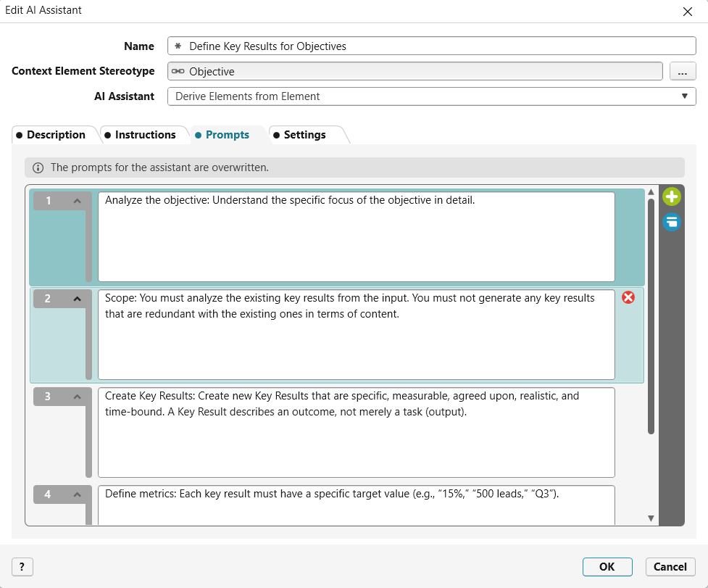Click the dot indicator on the Settings tab

(276, 135)
